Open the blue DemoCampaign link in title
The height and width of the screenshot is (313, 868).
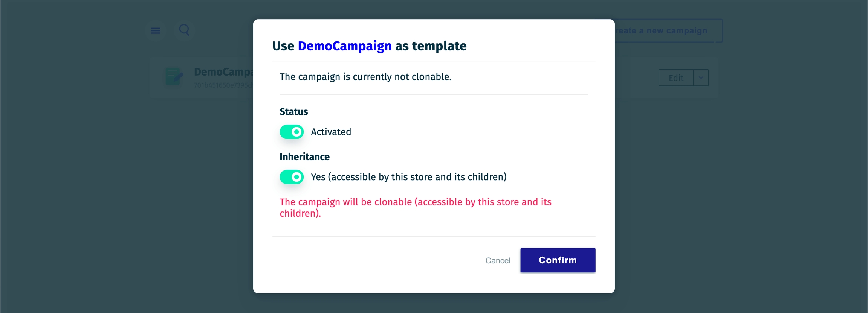(344, 46)
